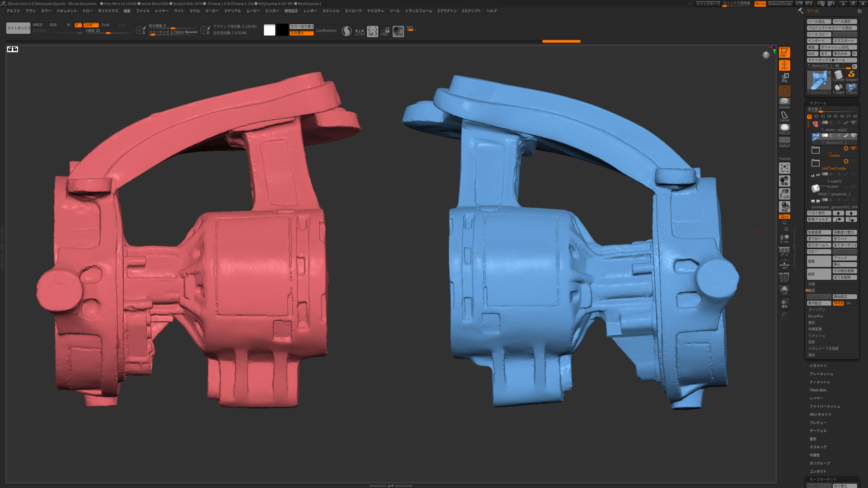
Task: Expand the BevelPro subsection
Action: coord(815,316)
